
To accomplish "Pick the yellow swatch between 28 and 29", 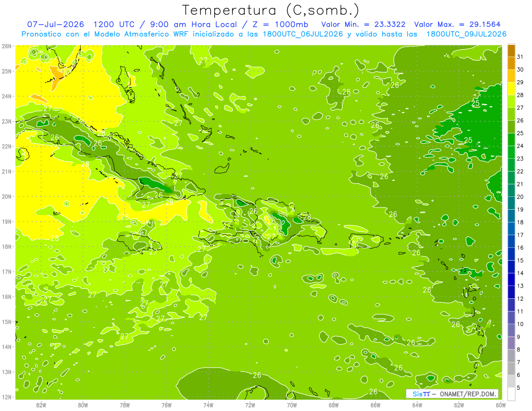I will 511,89.
